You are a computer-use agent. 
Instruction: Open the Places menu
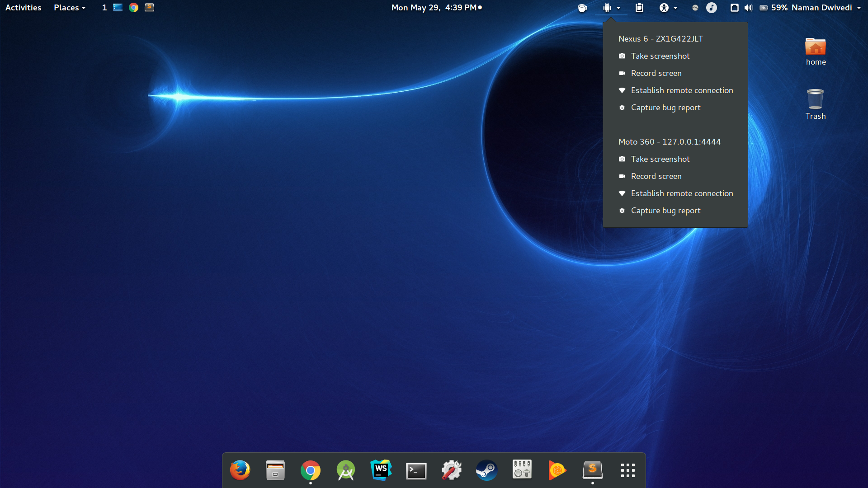pyautogui.click(x=70, y=8)
